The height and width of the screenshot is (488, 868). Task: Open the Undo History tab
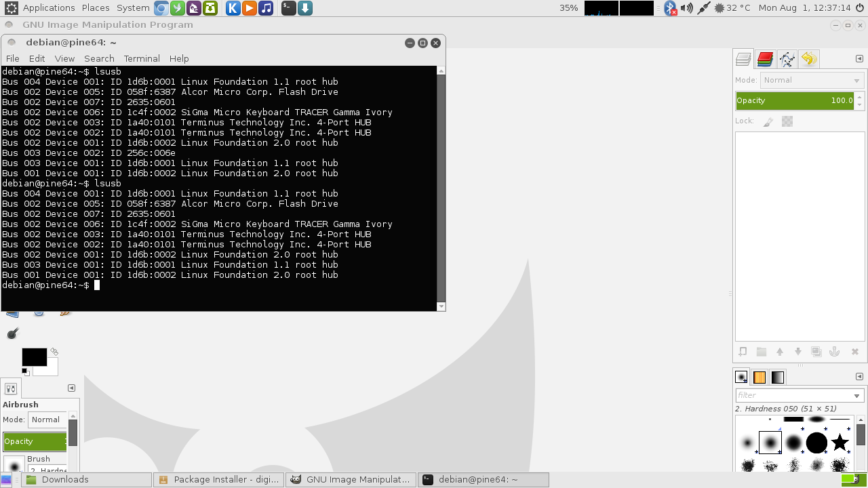[808, 59]
